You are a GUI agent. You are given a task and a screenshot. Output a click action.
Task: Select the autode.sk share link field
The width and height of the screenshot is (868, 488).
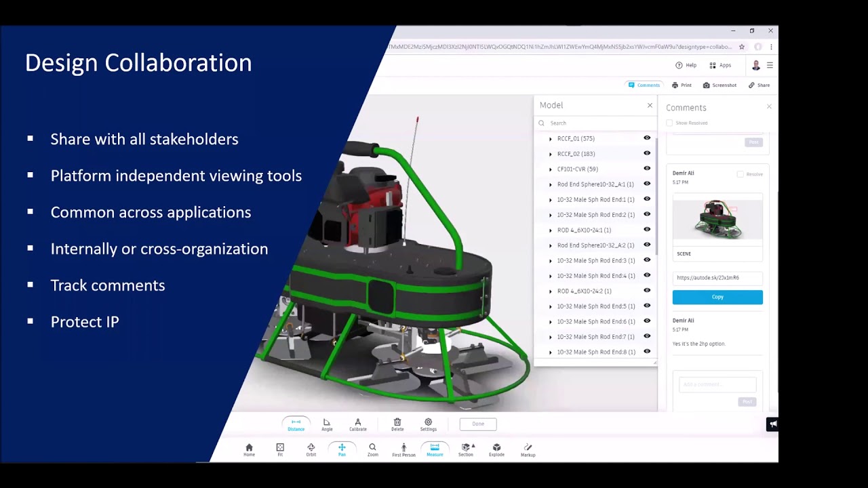tap(717, 278)
